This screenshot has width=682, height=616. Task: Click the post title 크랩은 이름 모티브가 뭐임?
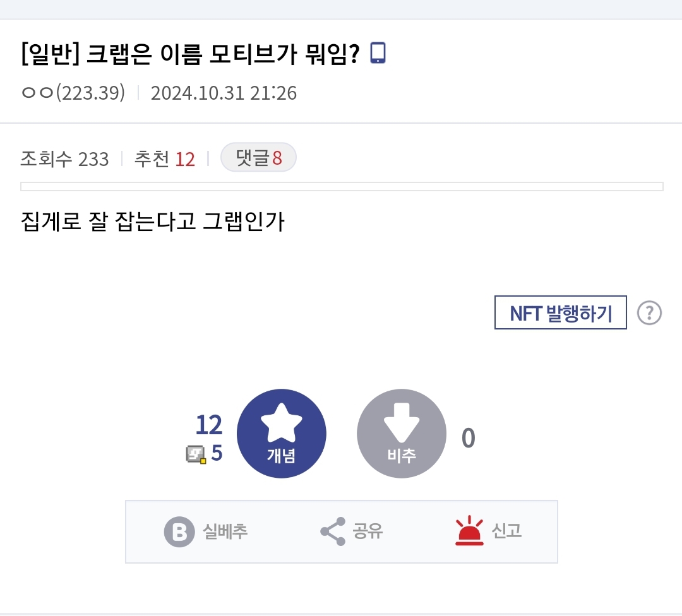click(x=223, y=54)
